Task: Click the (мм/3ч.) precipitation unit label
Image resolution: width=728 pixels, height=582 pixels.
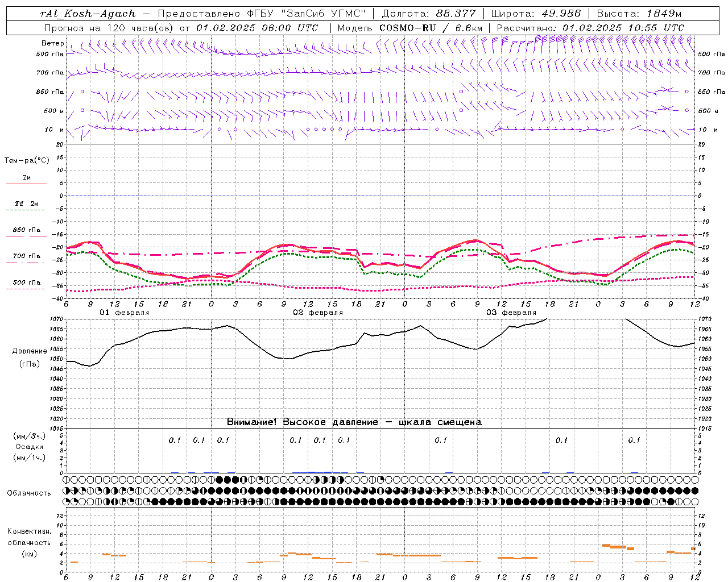Action: pyautogui.click(x=30, y=436)
